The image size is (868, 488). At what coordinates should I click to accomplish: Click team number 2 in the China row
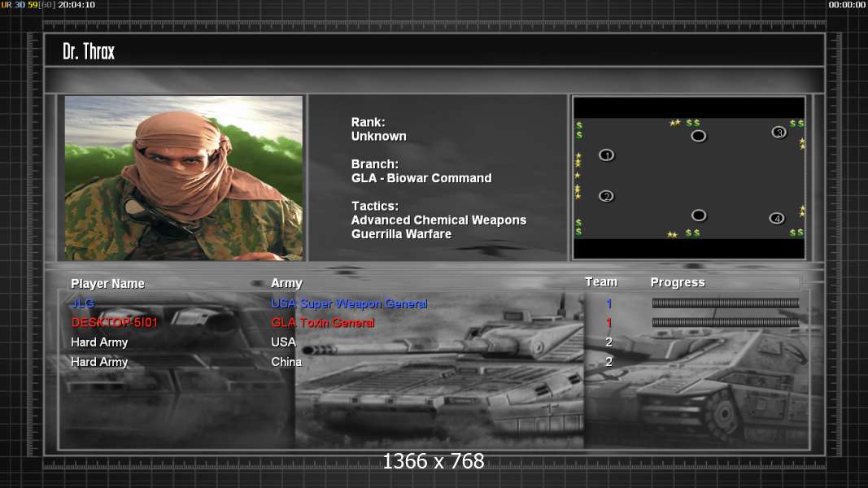[609, 361]
